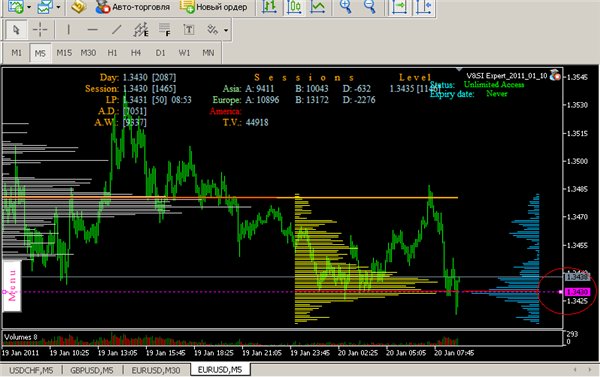
Task: Zoom out of the chart
Action: (370, 7)
